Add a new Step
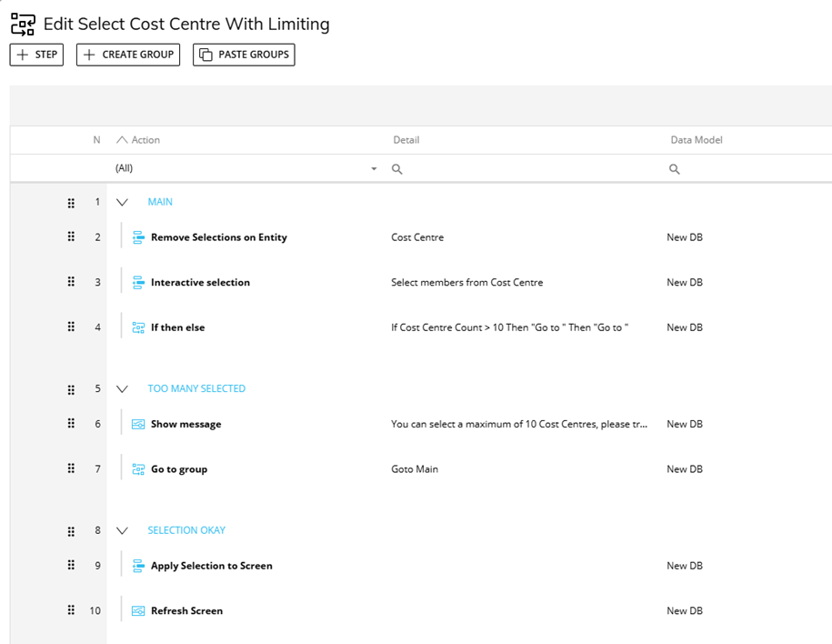Image resolution: width=832 pixels, height=644 pixels. 36,55
